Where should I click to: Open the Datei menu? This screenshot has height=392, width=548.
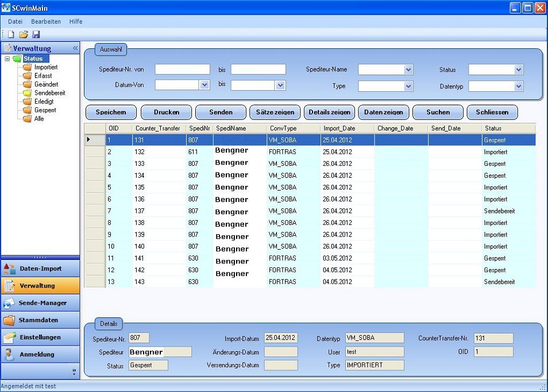(15, 21)
